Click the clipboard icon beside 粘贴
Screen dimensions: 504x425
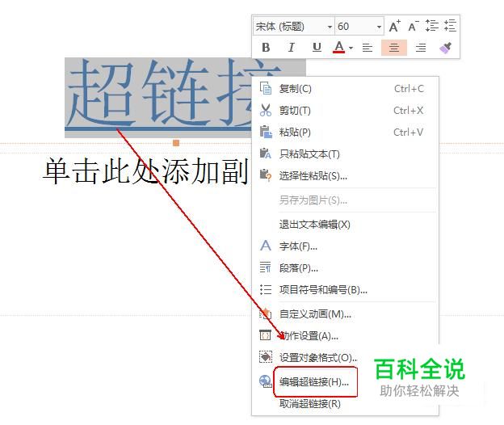[x=266, y=133]
